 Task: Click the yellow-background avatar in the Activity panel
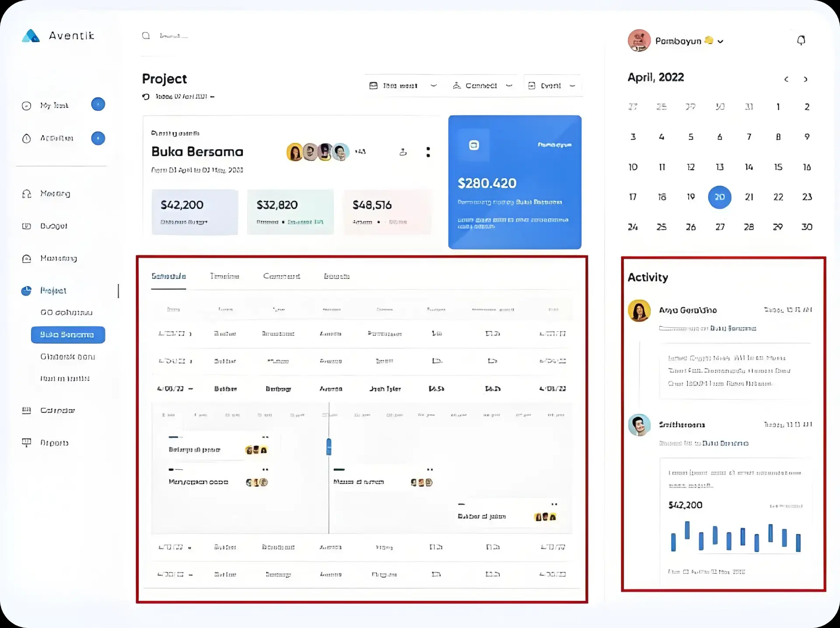(x=639, y=311)
